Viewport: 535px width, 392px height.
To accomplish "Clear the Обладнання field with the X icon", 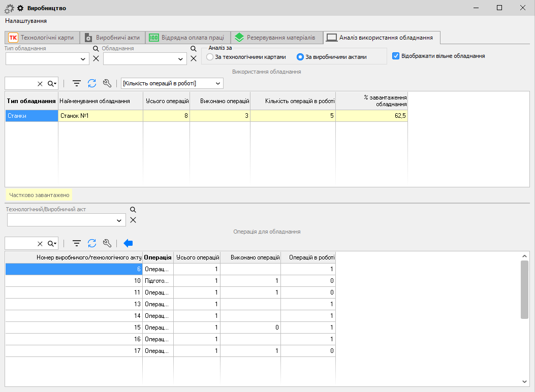I will 193,58.
